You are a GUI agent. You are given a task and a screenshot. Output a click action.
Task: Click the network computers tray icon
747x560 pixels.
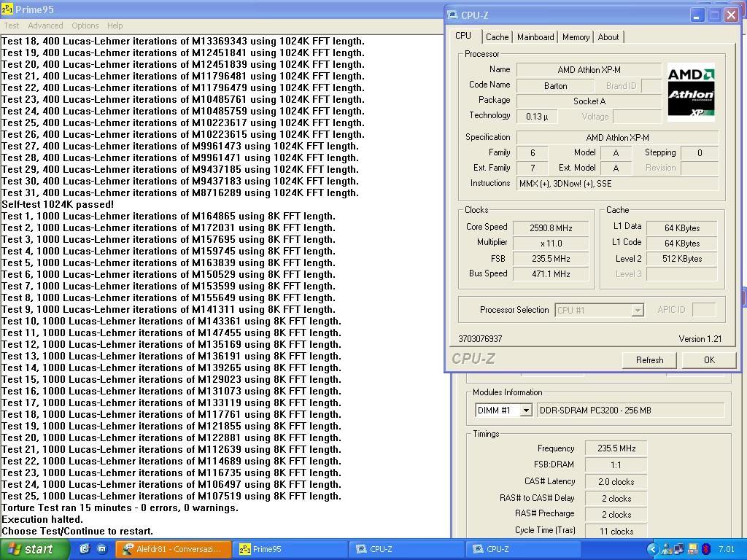tap(679, 549)
